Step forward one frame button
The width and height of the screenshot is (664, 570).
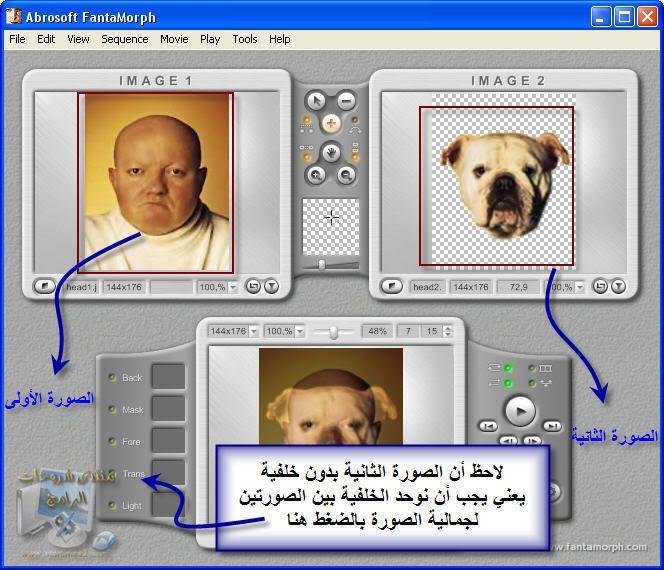pyautogui.click(x=532, y=441)
